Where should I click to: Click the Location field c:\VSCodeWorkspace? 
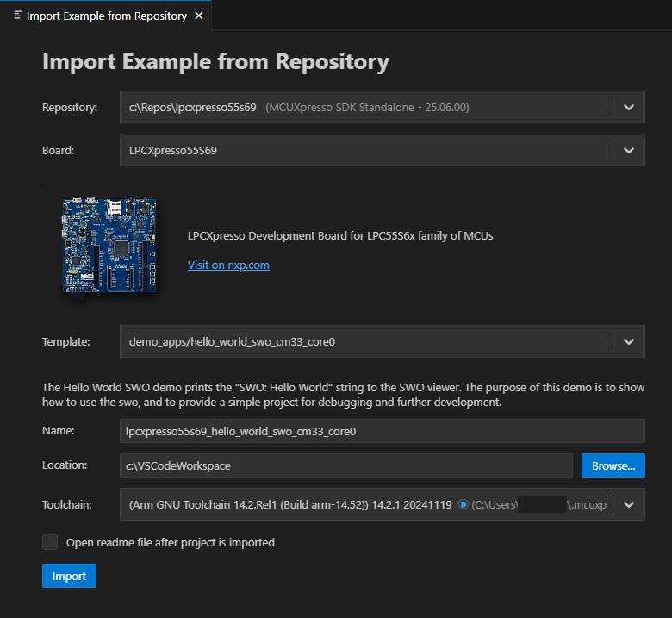pos(346,465)
